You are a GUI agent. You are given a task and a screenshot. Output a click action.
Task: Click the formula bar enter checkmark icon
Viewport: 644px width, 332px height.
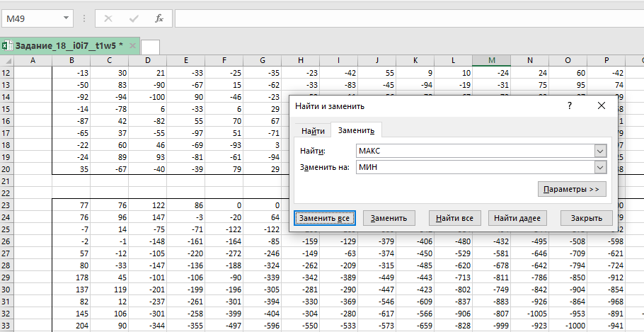pos(134,18)
